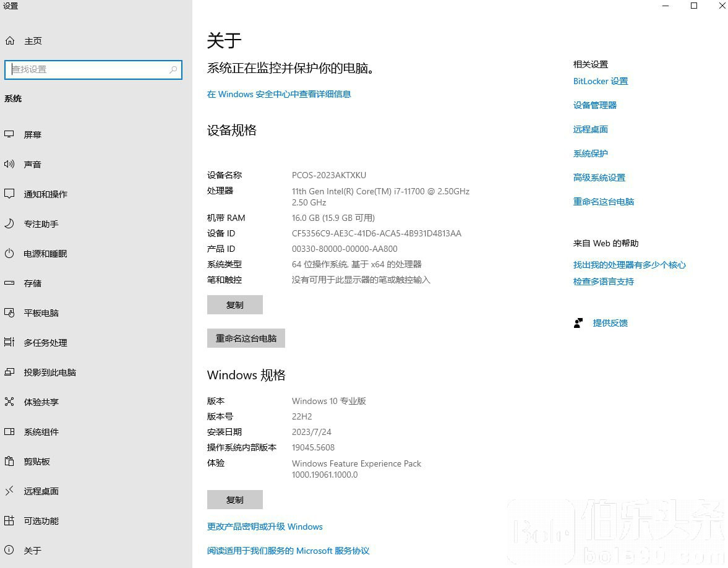Open Notifications (通知和操作) icon
Viewport: 728px width, 568px height.
pyautogui.click(x=9, y=194)
